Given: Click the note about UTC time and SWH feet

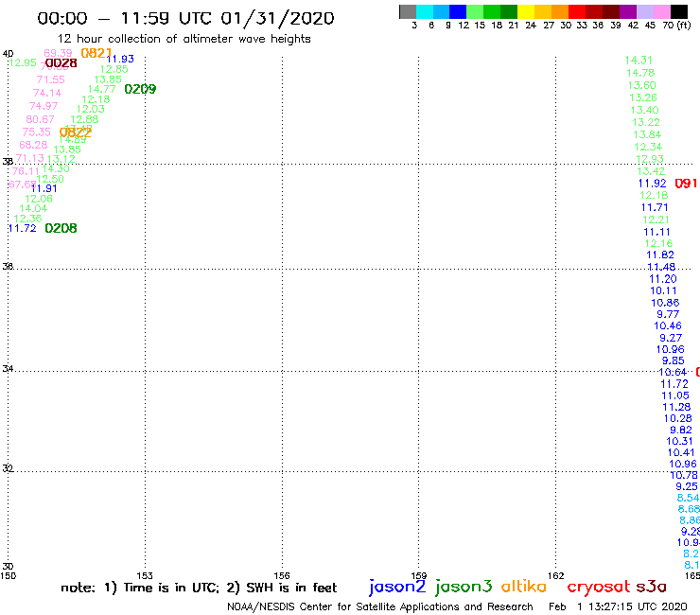Looking at the screenshot, I should pos(199,588).
